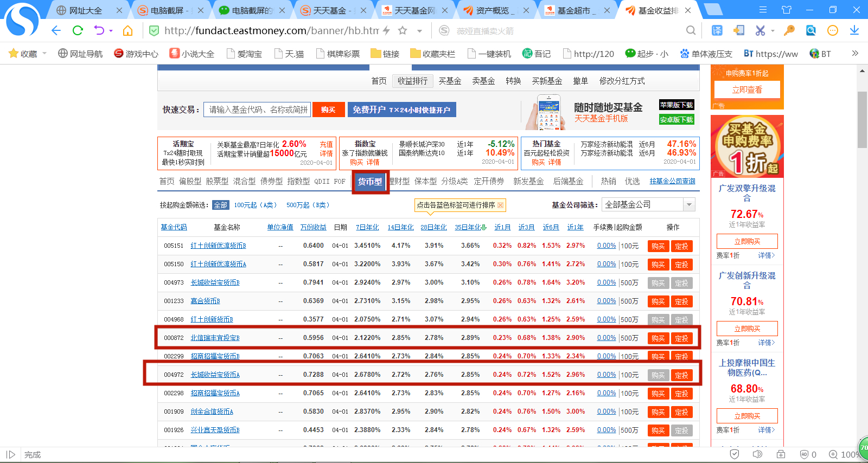Click the purple undo-close-tab icon
The width and height of the screenshot is (868, 463).
point(99,30)
